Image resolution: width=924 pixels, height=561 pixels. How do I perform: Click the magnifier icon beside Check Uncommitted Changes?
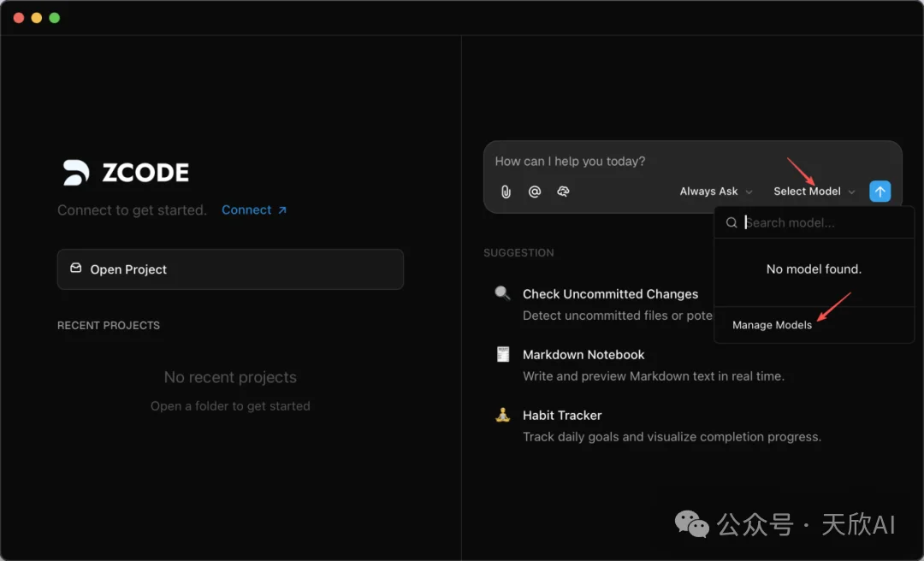point(501,292)
